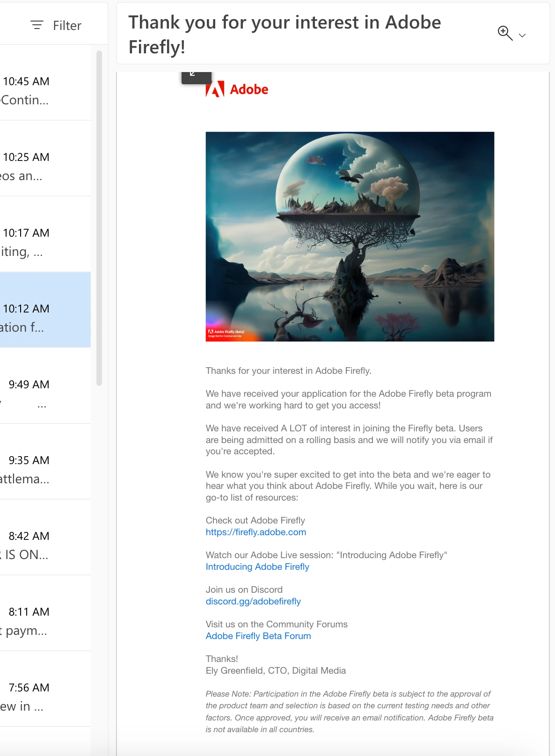Expand the chevron dropdown beside zoom icon
This screenshot has width=555, height=756.
tap(522, 36)
